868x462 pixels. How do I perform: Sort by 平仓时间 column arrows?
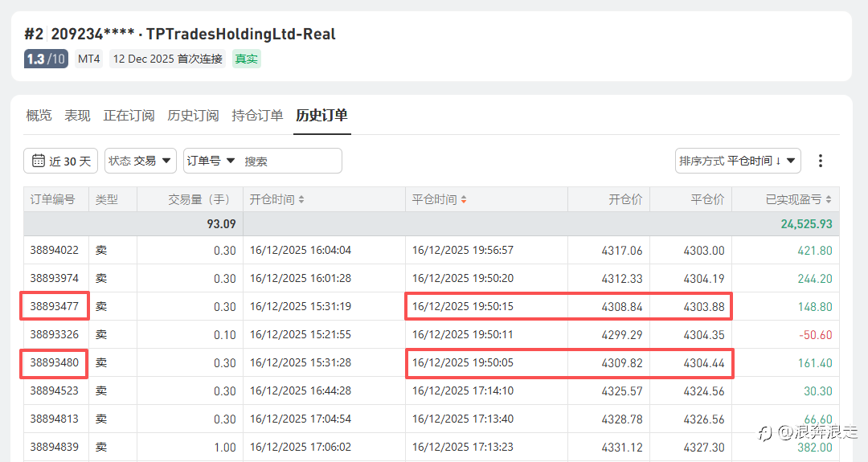pos(464,199)
